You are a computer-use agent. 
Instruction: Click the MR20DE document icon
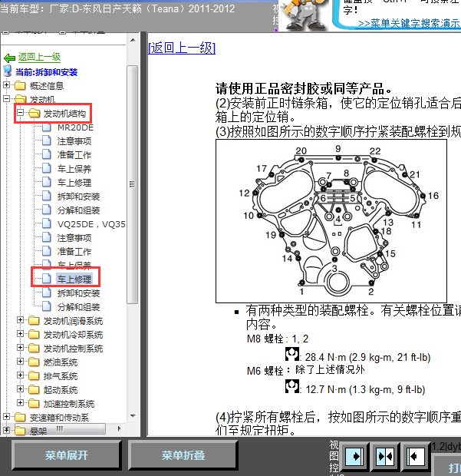coord(47,127)
